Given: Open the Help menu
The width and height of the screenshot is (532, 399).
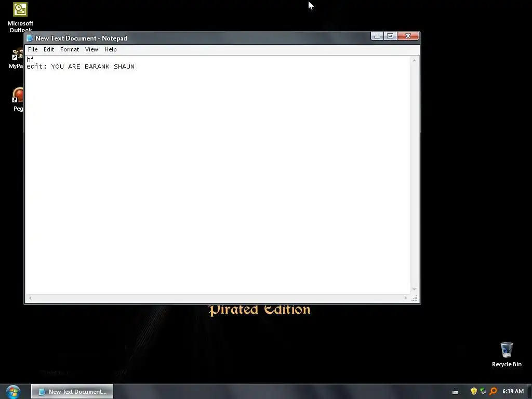Looking at the screenshot, I should point(111,49).
